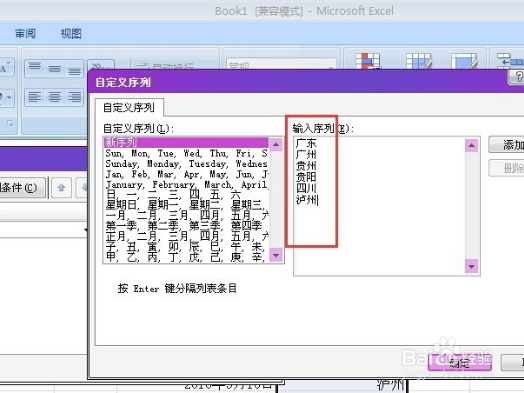Click the dialog help question mark
Viewport: 524px width, 393px height.
(517, 77)
